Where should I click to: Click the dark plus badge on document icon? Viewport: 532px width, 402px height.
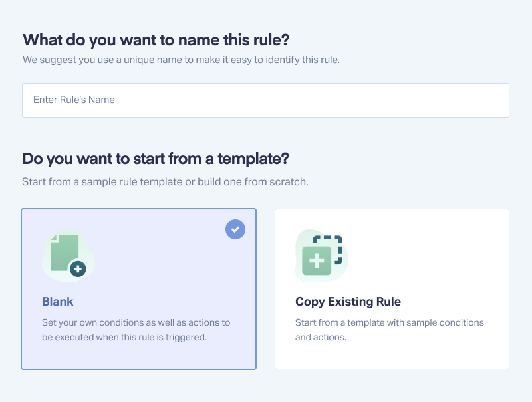(78, 269)
